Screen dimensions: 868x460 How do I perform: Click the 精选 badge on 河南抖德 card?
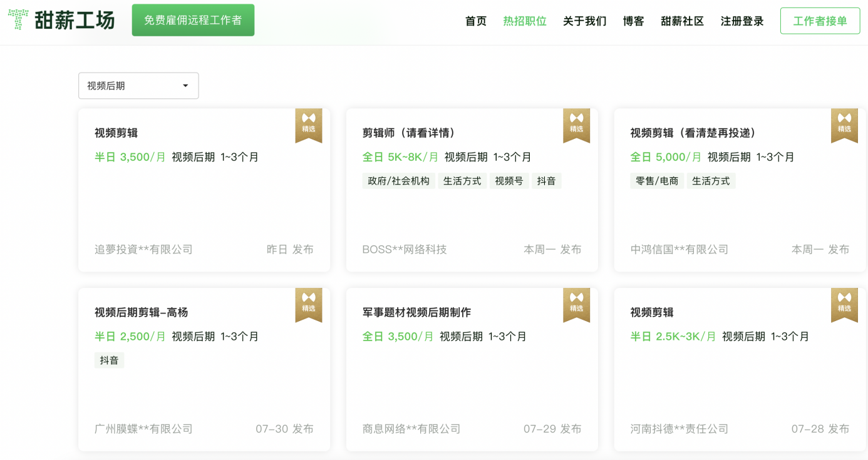pos(844,305)
